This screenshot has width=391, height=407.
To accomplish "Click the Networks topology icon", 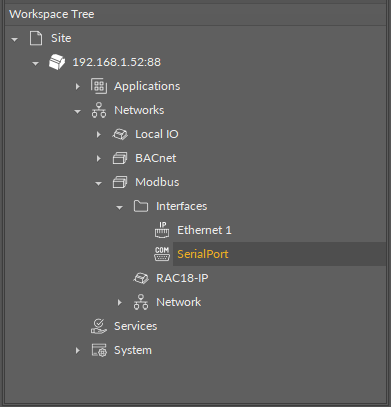I will tap(99, 110).
